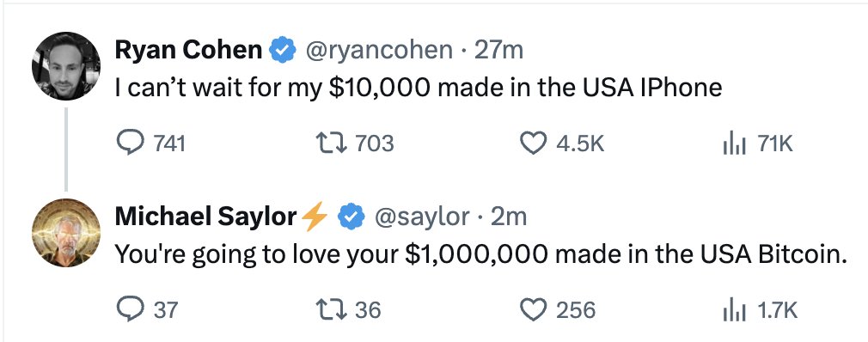Visit the @ryancohen handle
Image resolution: width=868 pixels, height=342 pixels.
(379, 51)
